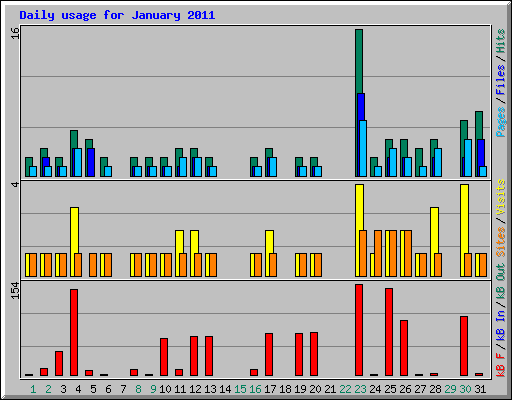Click the 'Daily usage for January 2011' title
The height and width of the screenshot is (400, 512).
(117, 15)
